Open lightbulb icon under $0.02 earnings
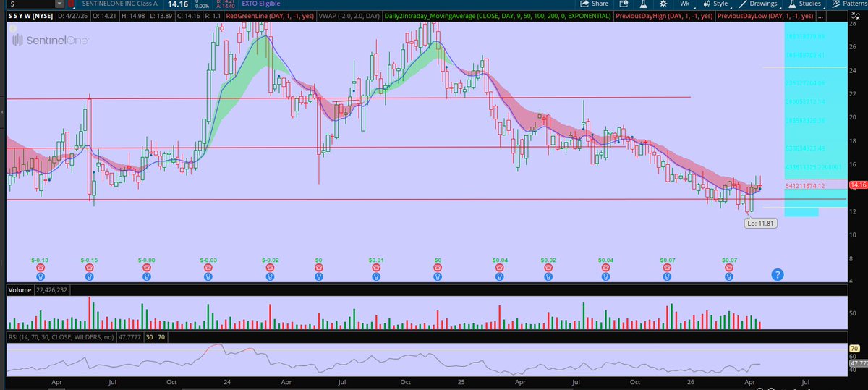 [x=548, y=275]
